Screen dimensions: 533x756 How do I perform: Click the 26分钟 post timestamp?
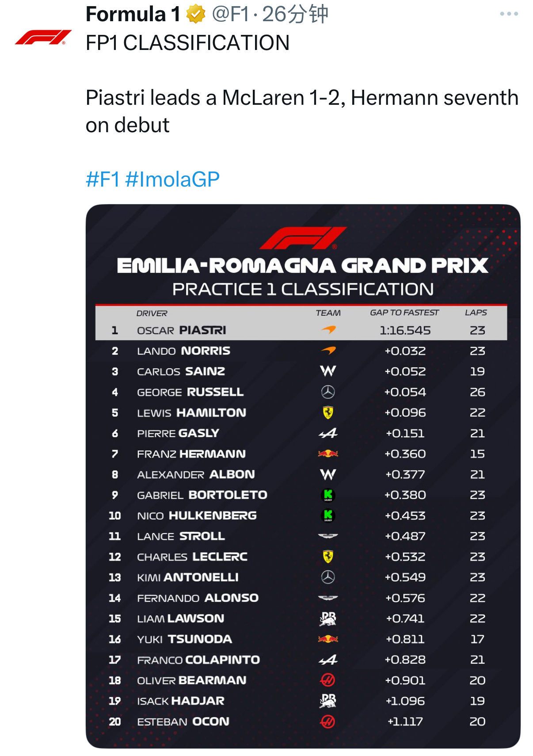pos(295,14)
